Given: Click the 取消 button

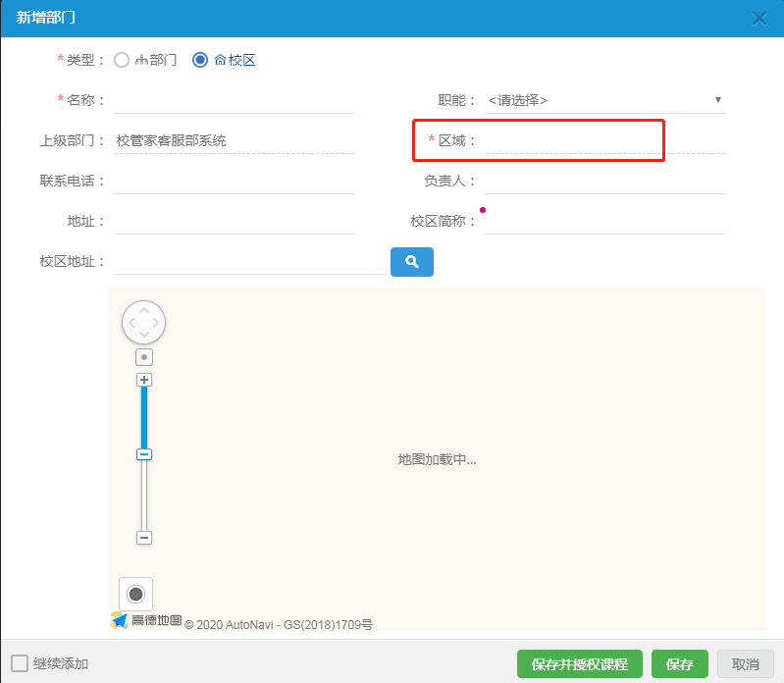Looking at the screenshot, I should click(x=746, y=664).
